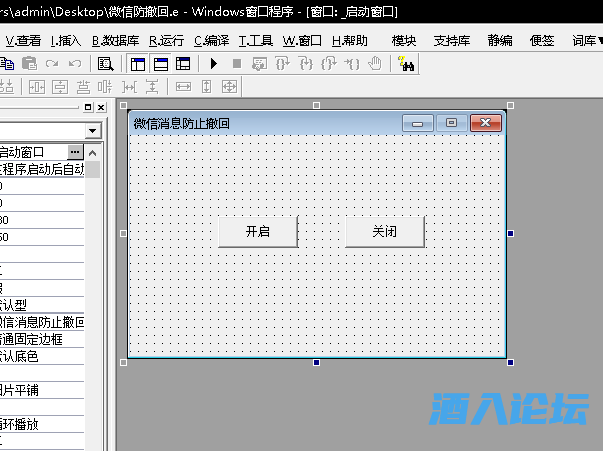Click the hand breakpoint icon in toolbar
Viewport: 603px width, 451px height.
click(x=375, y=63)
